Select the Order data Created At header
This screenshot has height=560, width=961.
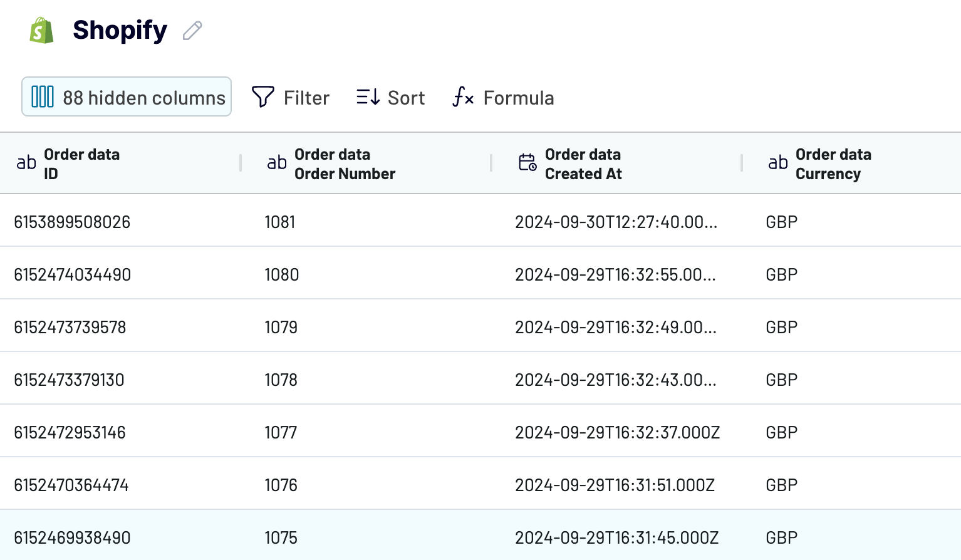click(x=616, y=163)
